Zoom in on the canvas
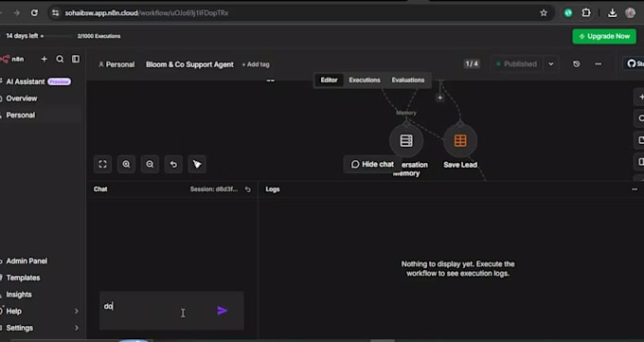Image resolution: width=644 pixels, height=342 pixels. click(126, 164)
